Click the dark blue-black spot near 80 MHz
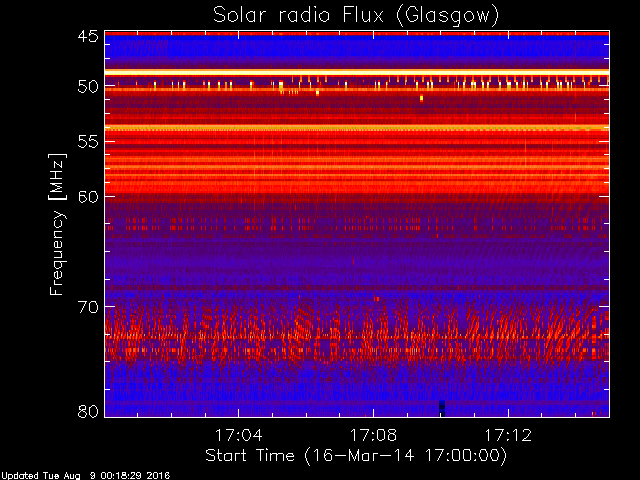640x480 pixels. [x=442, y=408]
